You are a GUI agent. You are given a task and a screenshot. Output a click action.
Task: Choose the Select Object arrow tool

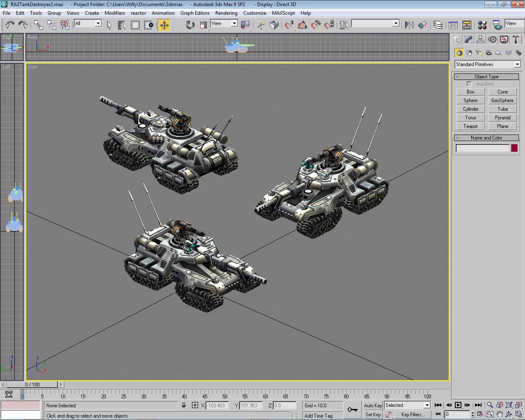pyautogui.click(x=109, y=25)
